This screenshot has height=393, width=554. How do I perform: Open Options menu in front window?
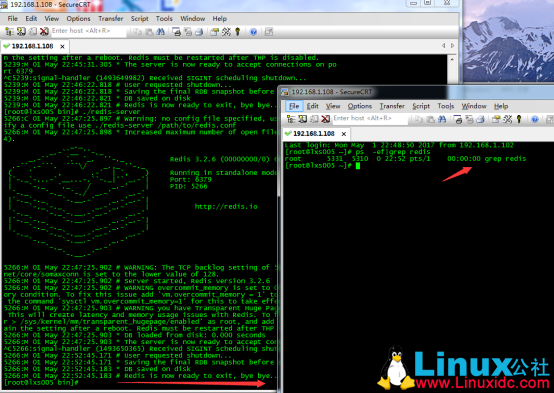360,106
